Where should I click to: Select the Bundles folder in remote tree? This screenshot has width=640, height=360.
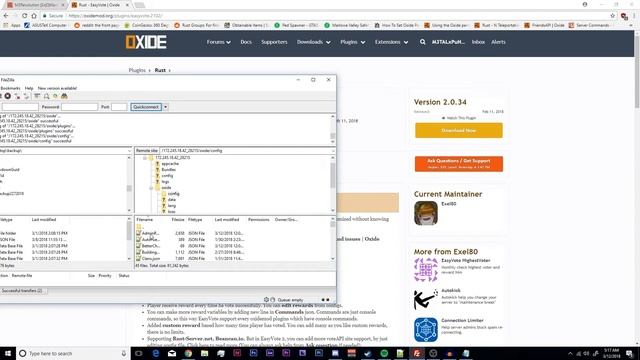pos(169,169)
